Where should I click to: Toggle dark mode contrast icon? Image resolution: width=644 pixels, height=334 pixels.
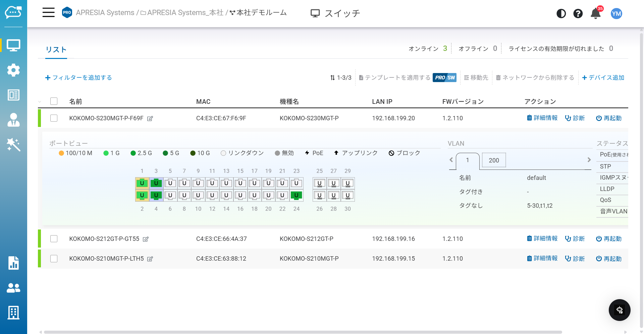click(561, 13)
